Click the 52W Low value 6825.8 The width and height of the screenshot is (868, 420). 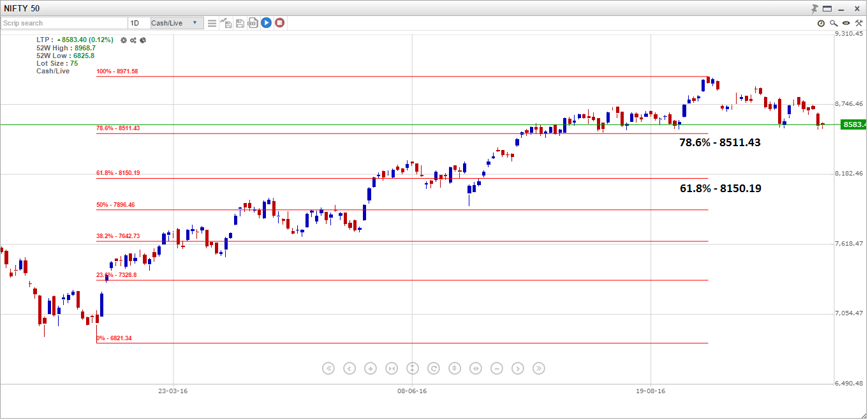tap(84, 56)
